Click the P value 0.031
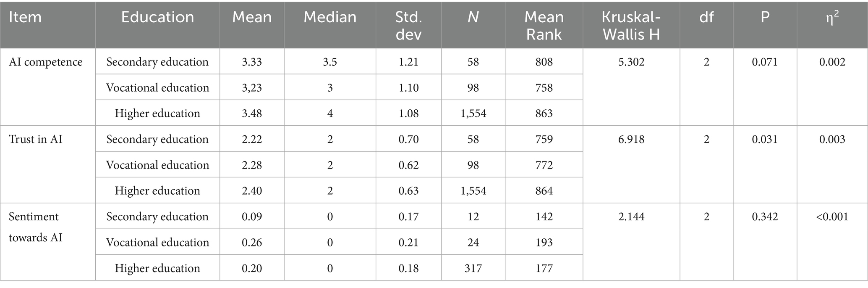 (765, 139)
